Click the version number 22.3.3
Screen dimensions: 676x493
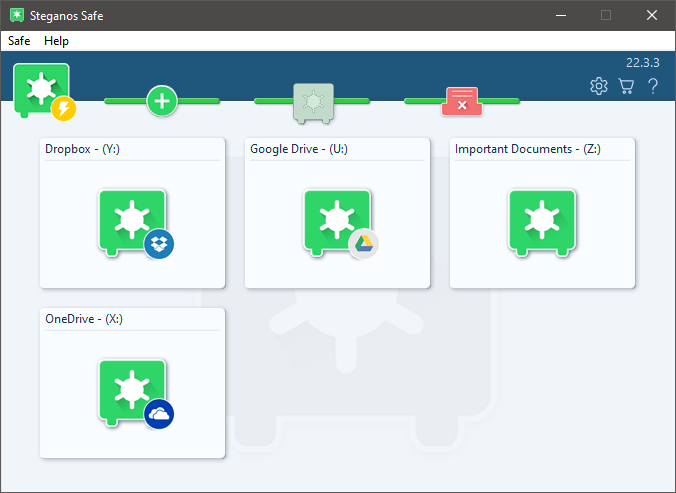(642, 63)
